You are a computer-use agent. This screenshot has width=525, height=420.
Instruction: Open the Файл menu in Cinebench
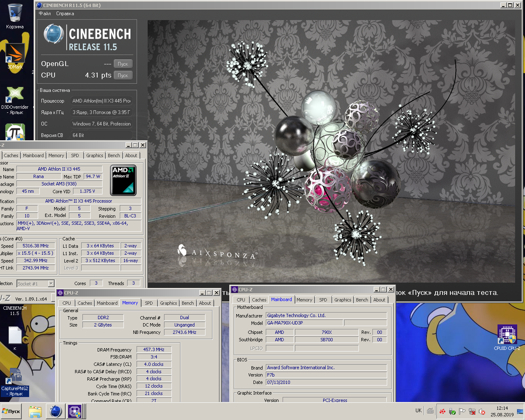[45, 14]
